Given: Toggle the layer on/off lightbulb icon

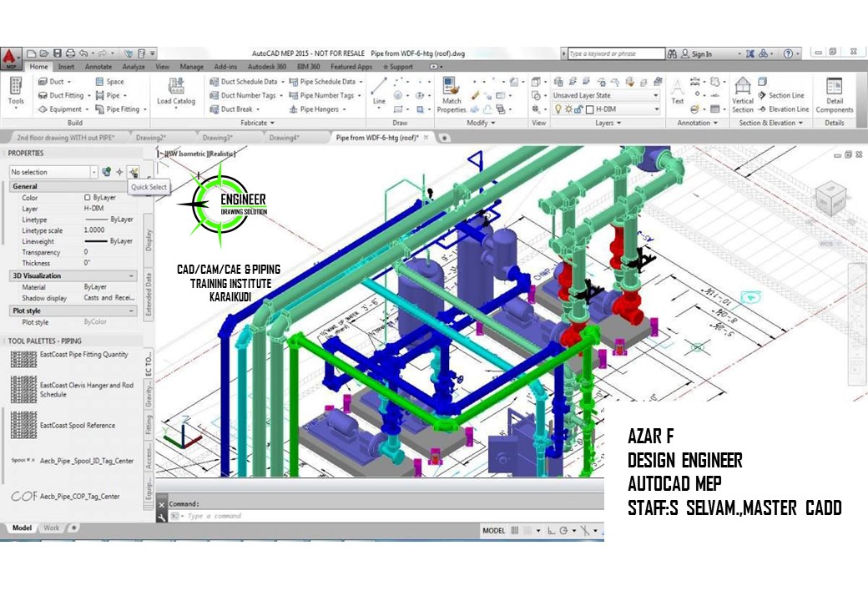Looking at the screenshot, I should [x=558, y=109].
